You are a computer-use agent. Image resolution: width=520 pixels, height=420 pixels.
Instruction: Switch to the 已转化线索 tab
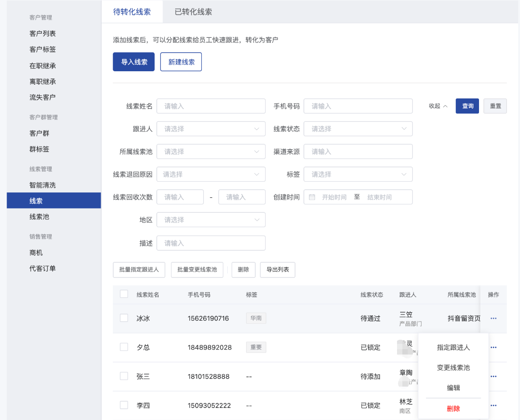coord(193,12)
